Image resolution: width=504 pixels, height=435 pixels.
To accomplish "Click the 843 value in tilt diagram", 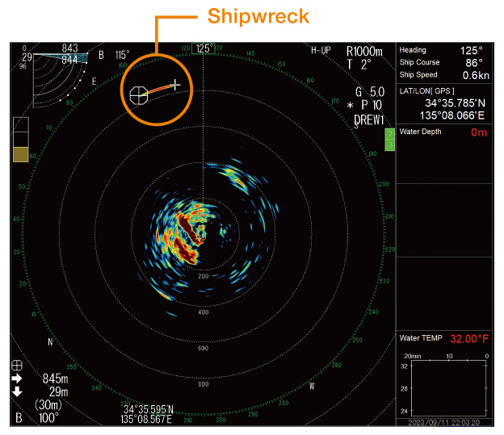I will (x=69, y=48).
